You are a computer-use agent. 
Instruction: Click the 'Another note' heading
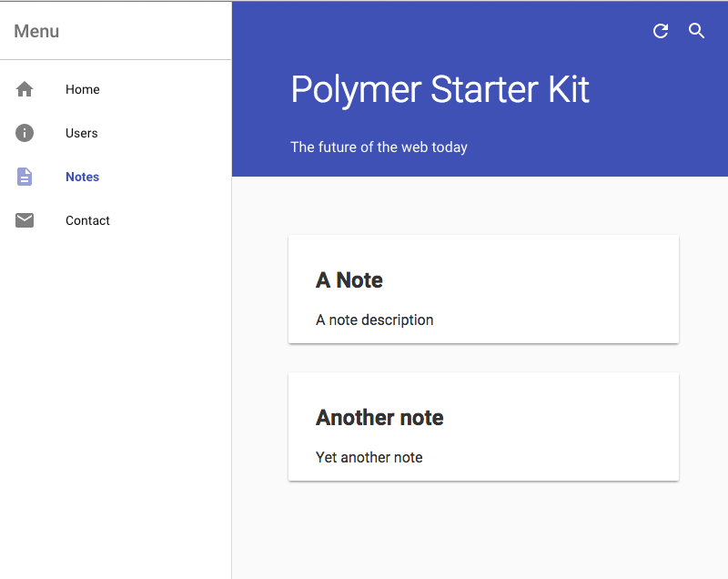click(379, 418)
